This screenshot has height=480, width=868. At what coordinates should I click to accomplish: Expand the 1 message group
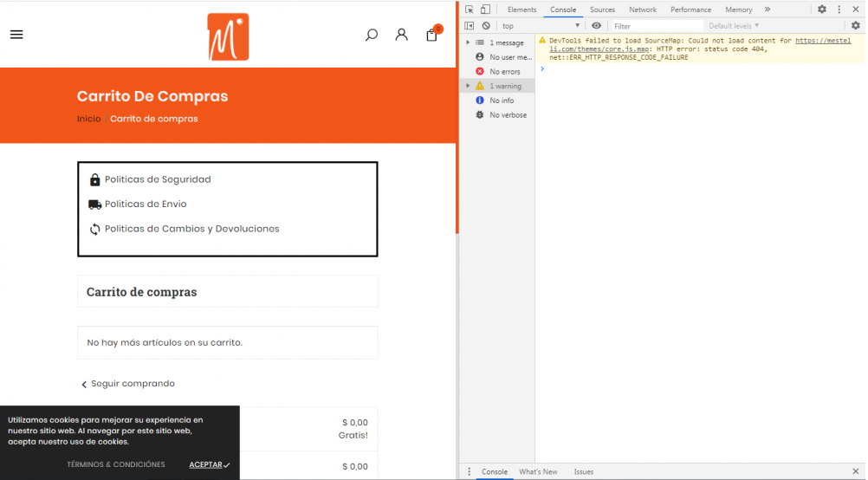(x=468, y=42)
